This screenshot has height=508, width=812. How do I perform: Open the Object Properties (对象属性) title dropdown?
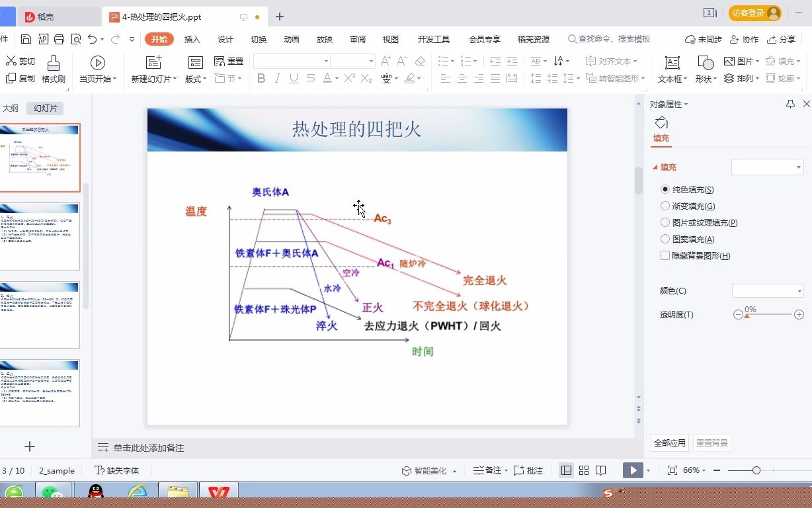click(x=686, y=104)
